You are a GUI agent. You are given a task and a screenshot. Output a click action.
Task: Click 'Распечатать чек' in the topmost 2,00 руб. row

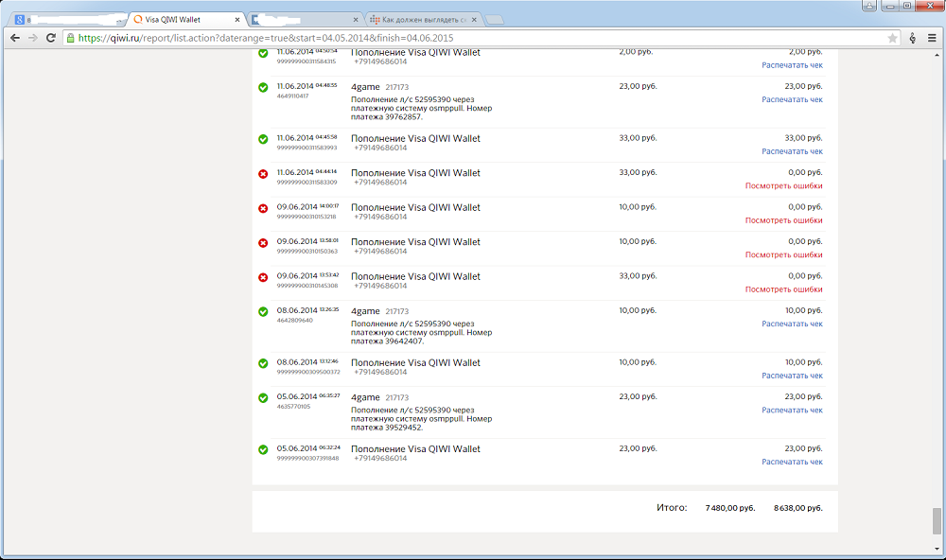[792, 65]
